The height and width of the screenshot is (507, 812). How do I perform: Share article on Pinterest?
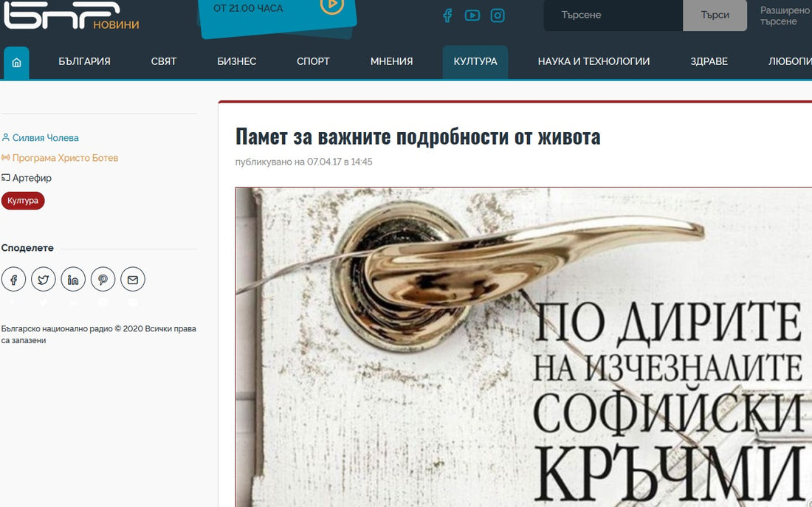[103, 280]
